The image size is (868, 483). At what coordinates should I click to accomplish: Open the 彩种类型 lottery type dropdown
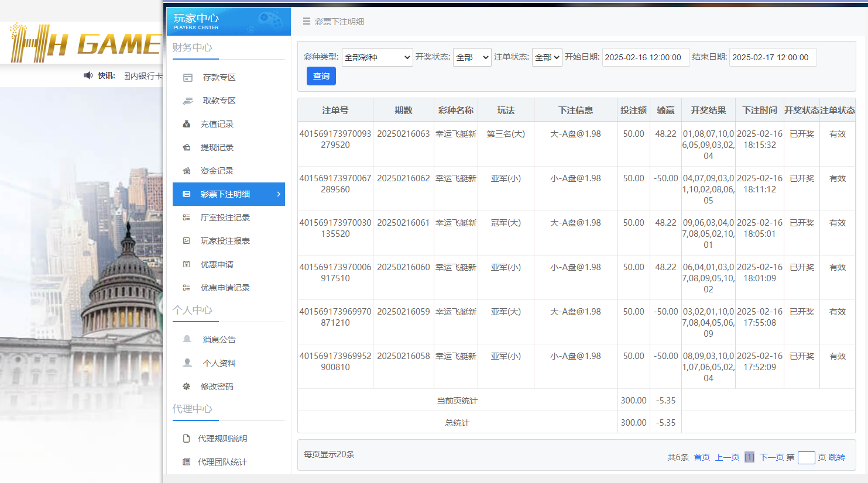(x=377, y=57)
